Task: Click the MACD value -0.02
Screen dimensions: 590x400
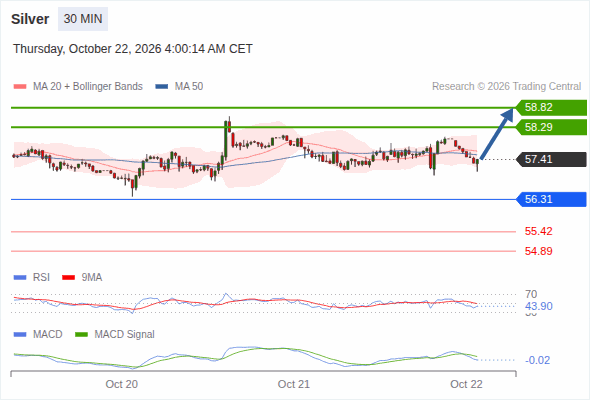Action: click(x=538, y=360)
